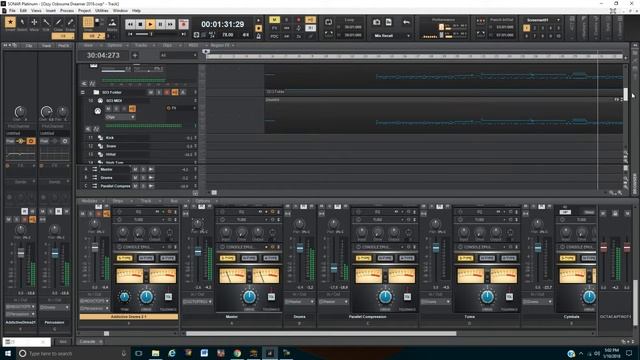Open File Explorer from the taskbar
Viewport: 640px width, 360px height.
pos(156,353)
